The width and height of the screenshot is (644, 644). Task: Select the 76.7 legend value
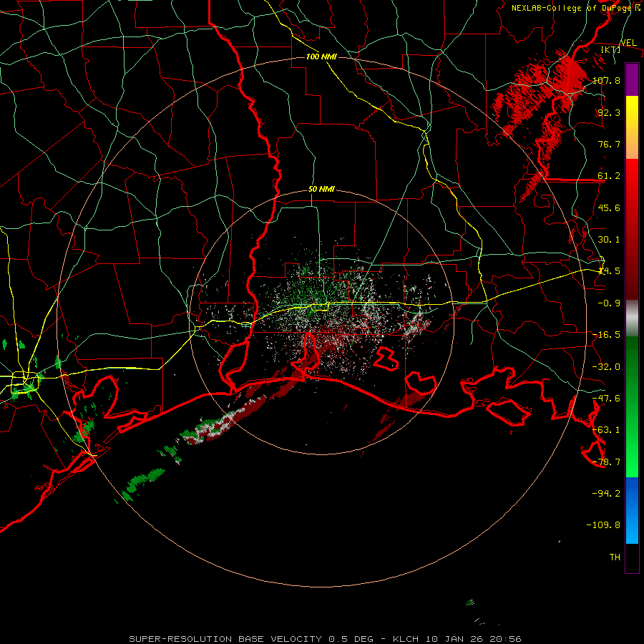[609, 144]
